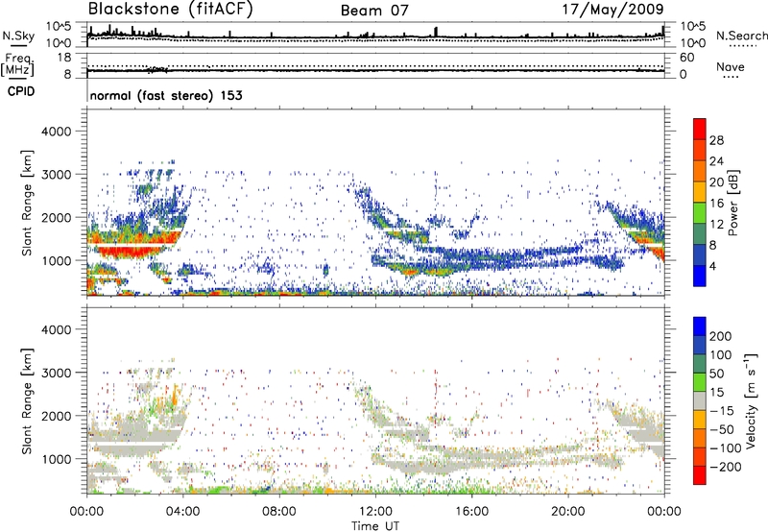Viewport: 768px width, 532px height.
Task: Click the 'normal (fast stereo) 153' text
Action: click(166, 95)
